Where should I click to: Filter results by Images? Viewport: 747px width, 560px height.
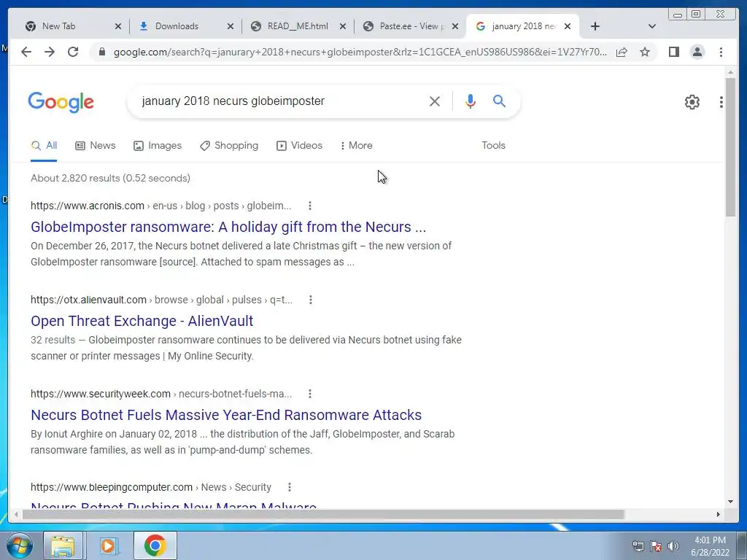click(158, 146)
